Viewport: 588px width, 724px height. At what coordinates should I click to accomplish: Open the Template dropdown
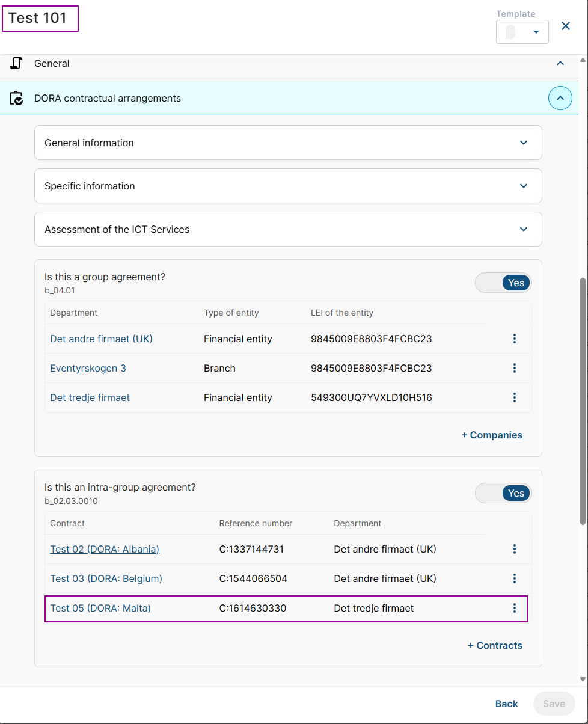(x=522, y=32)
